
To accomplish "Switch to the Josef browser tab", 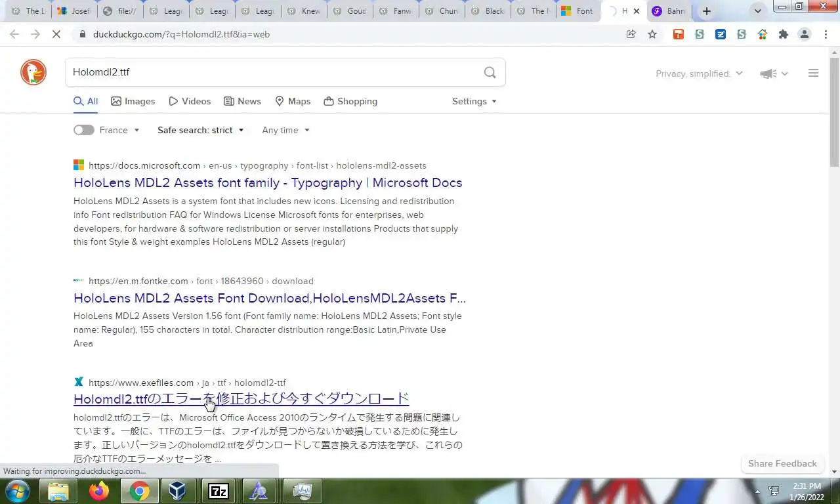I will click(x=73, y=11).
